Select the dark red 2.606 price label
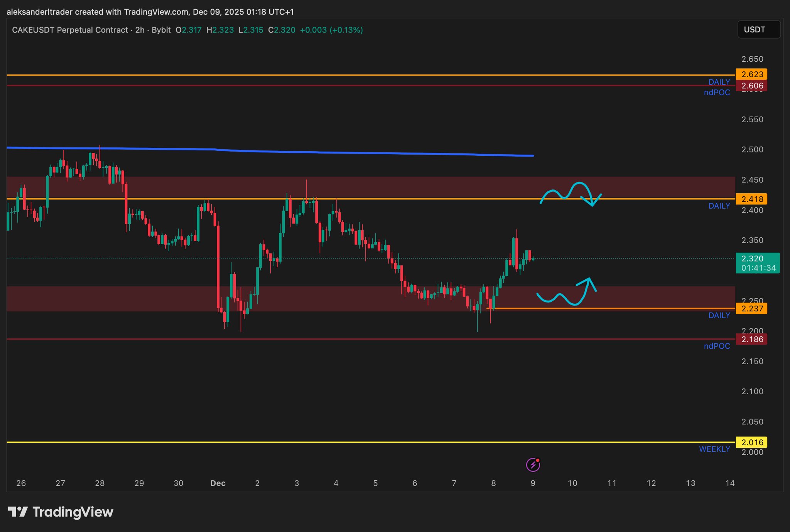The width and height of the screenshot is (790, 532). 751,86
